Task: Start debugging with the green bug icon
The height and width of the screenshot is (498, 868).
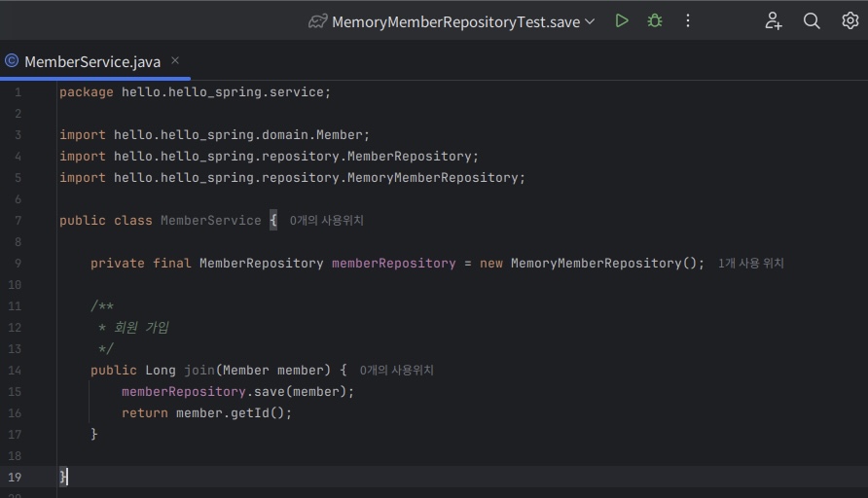Action: pyautogui.click(x=655, y=21)
